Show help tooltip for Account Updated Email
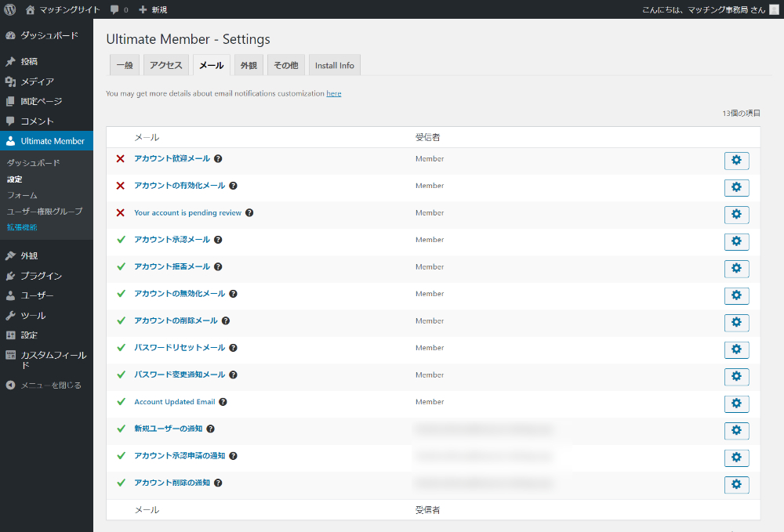Screen dimensions: 784x532 pos(223,402)
